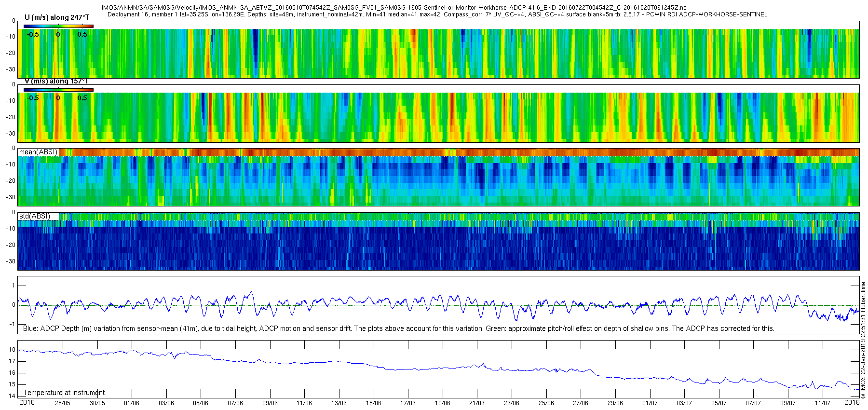Click the V velocity colorbar
The height and width of the screenshot is (410, 868).
coord(58,90)
